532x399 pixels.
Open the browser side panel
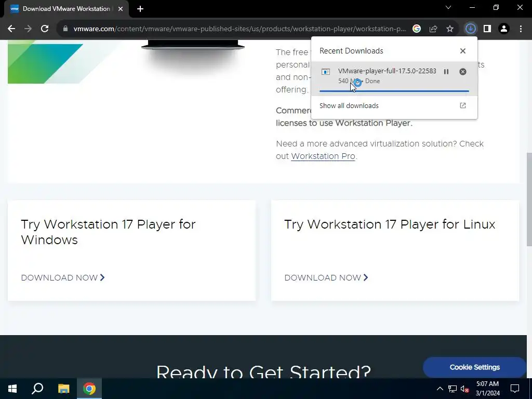pos(487,29)
